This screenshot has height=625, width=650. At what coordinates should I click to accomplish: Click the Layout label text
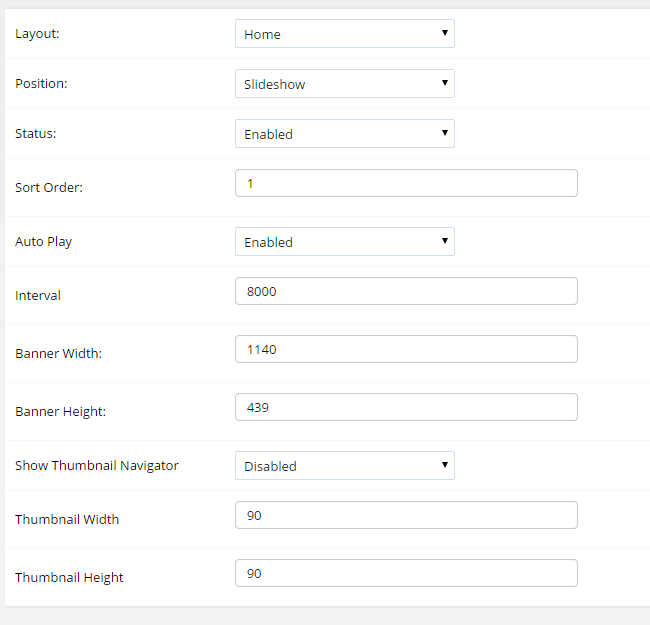point(37,34)
